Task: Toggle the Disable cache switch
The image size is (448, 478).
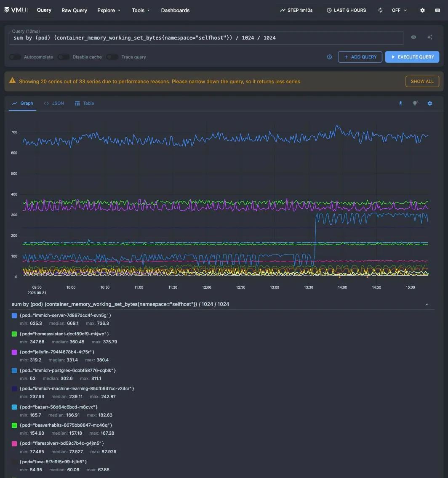Action: [x=64, y=57]
